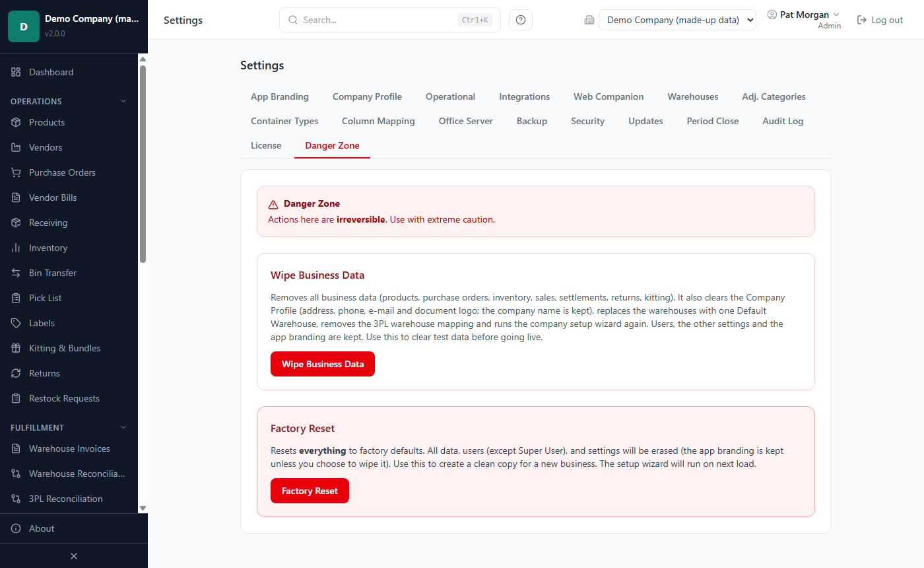Click the Kitting & Bundles gift icon
This screenshot has width=924, height=568.
16,348
